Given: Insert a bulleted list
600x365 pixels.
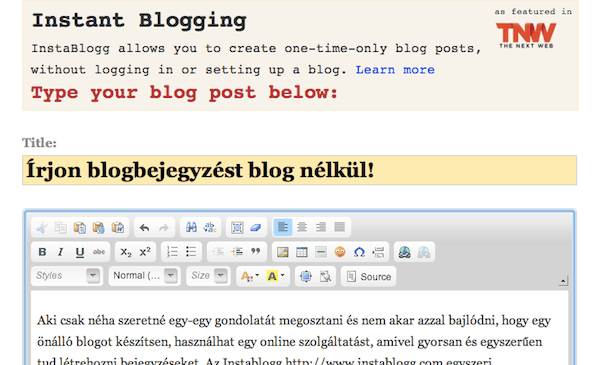Looking at the screenshot, I should click(x=191, y=252).
